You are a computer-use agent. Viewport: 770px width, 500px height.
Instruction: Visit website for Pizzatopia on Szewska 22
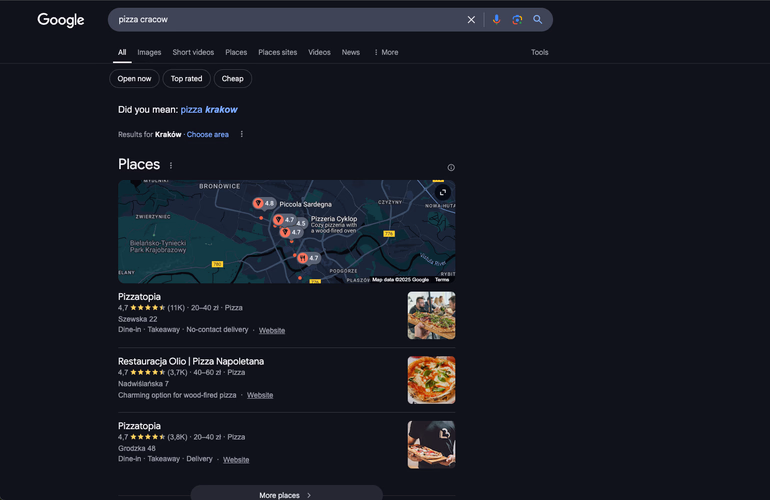(x=272, y=331)
